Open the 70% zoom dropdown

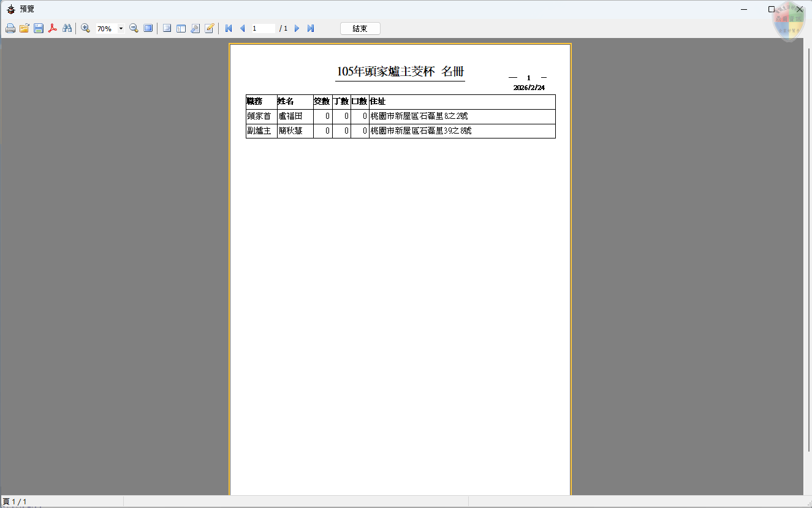click(x=121, y=28)
